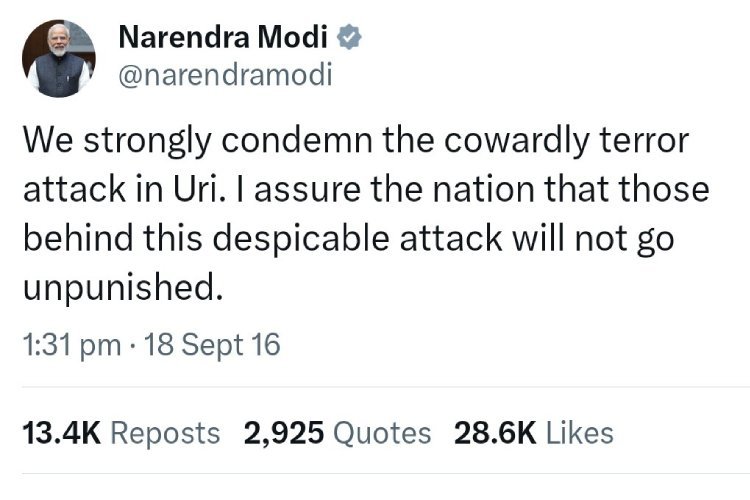Click the @narendramodi handle
750x500 pixels.
pos(225,75)
